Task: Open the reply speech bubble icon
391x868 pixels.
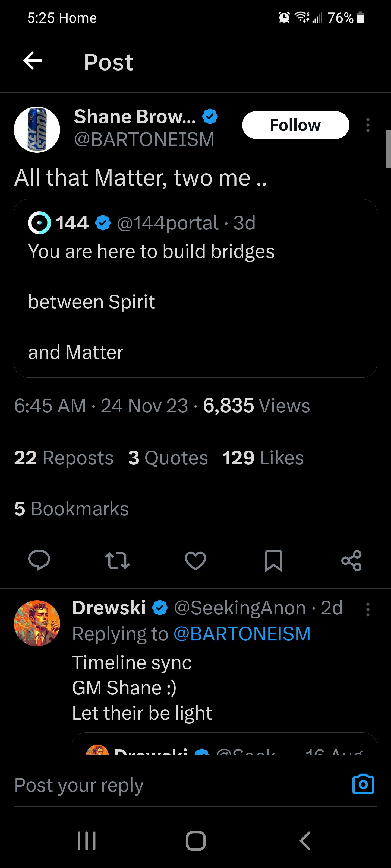Action: coord(39,561)
